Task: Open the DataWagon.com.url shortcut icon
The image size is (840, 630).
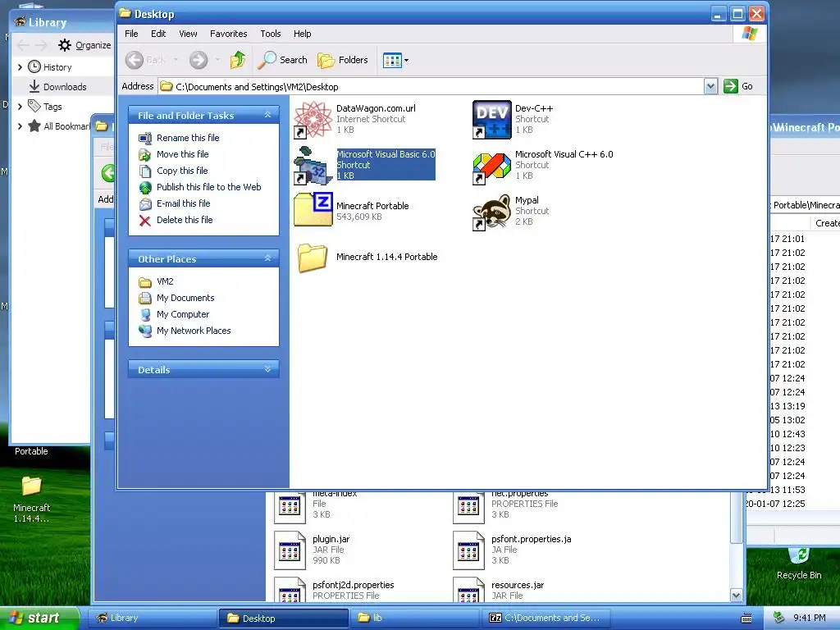Action: pos(313,119)
